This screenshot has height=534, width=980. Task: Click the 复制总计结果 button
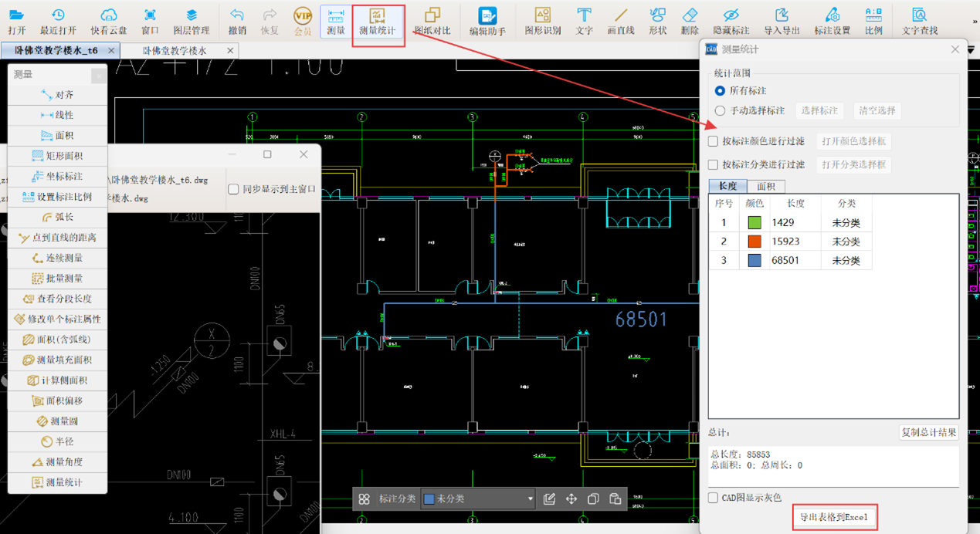pyautogui.click(x=929, y=432)
